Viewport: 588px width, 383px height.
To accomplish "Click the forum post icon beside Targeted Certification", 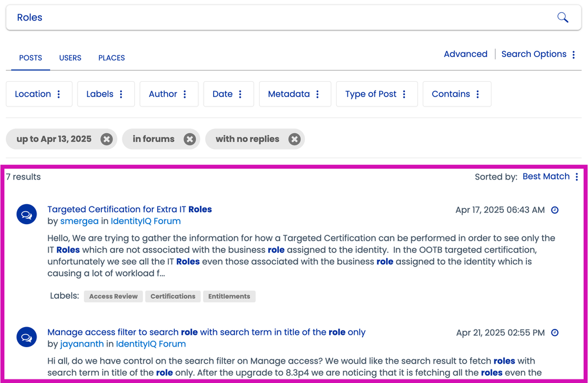I will (x=26, y=215).
